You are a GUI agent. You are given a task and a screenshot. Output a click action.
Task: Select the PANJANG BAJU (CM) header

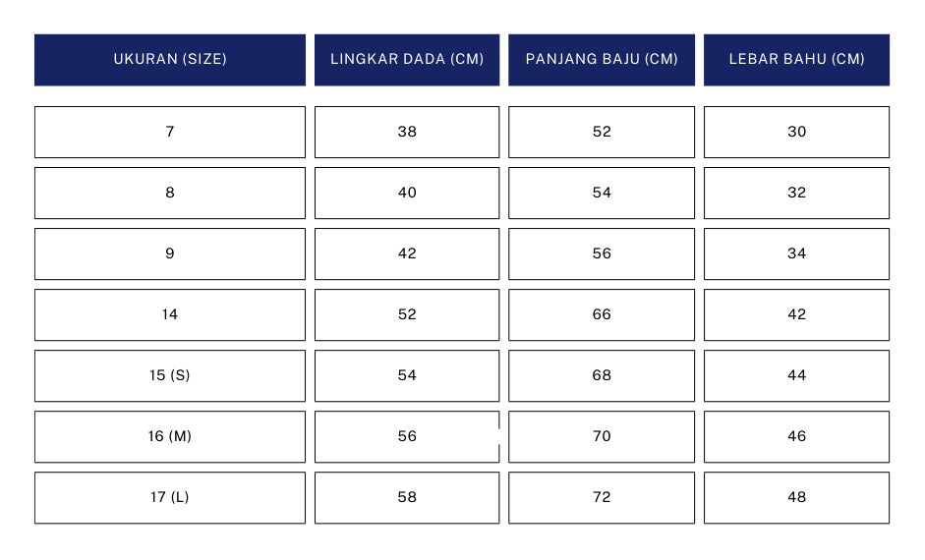tap(602, 60)
